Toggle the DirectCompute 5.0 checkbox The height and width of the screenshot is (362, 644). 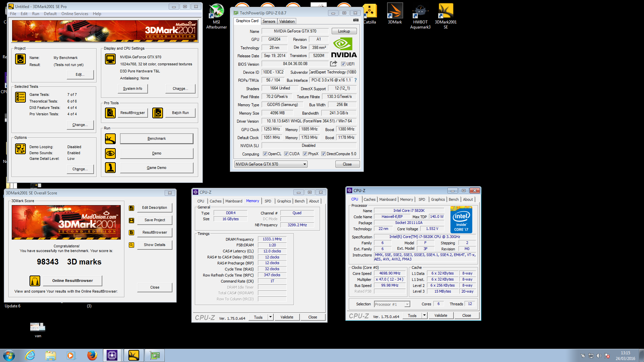pos(323,154)
